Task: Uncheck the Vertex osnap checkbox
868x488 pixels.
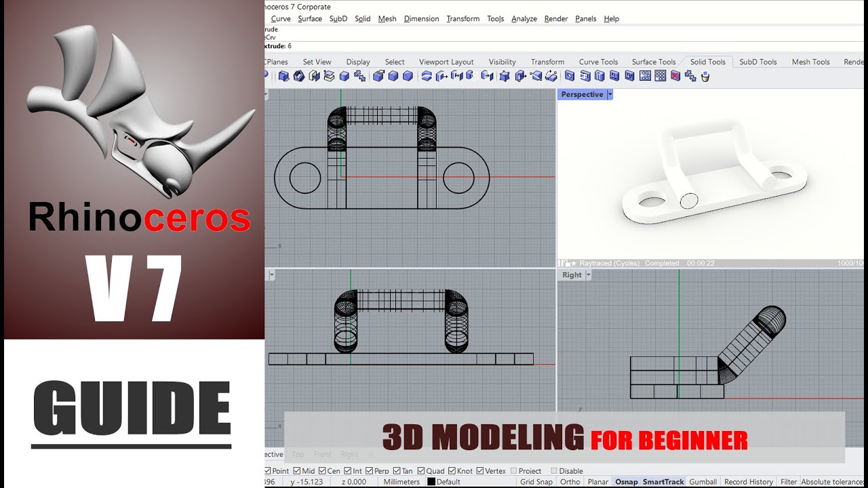Action: pos(480,471)
